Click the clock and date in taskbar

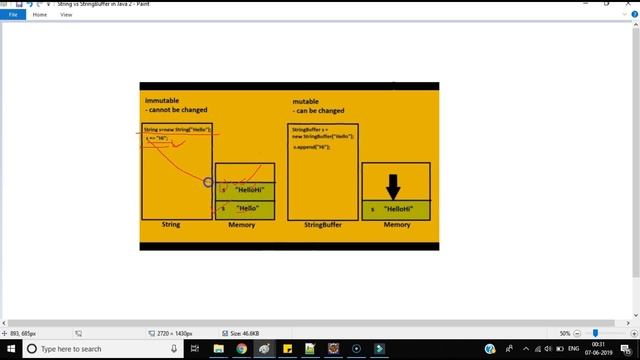click(x=598, y=349)
